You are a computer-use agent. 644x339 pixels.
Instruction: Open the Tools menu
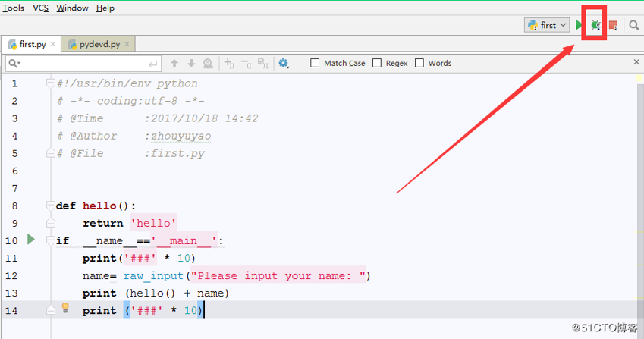[13, 8]
